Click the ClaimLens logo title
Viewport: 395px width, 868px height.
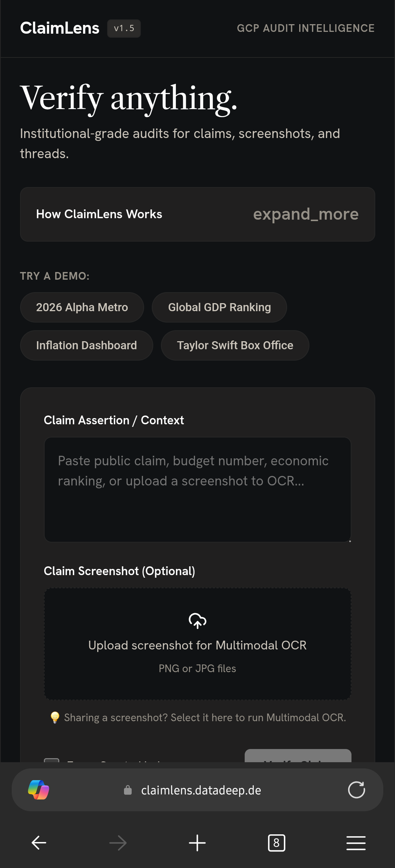60,28
